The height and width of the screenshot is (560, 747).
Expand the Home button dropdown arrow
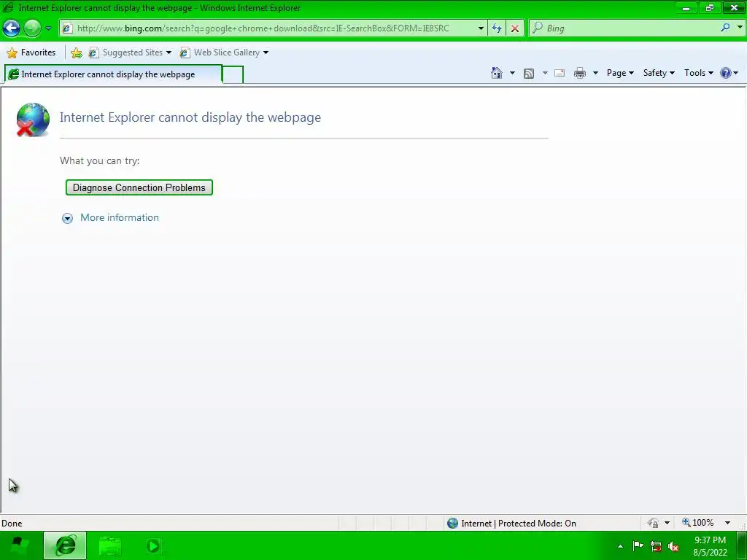click(513, 73)
